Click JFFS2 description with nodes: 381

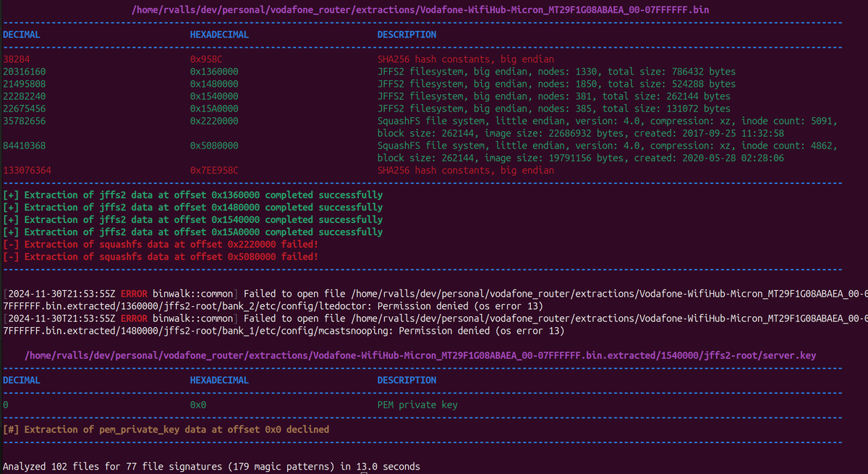[554, 96]
